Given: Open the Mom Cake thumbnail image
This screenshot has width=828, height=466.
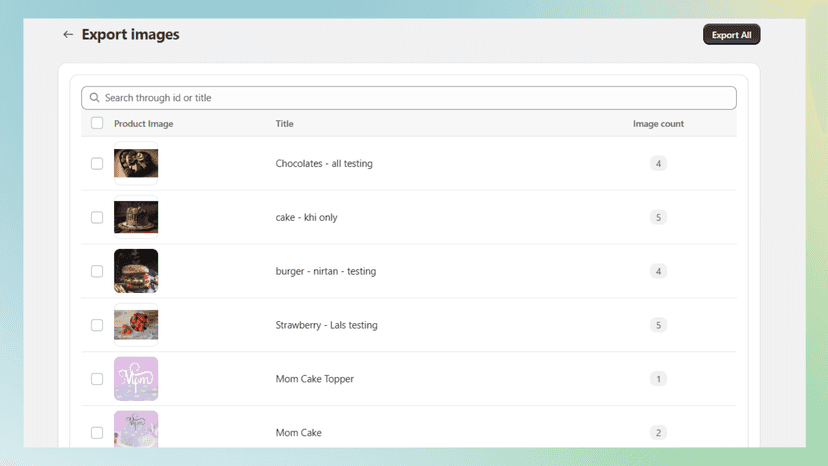Looking at the screenshot, I should tap(136, 429).
